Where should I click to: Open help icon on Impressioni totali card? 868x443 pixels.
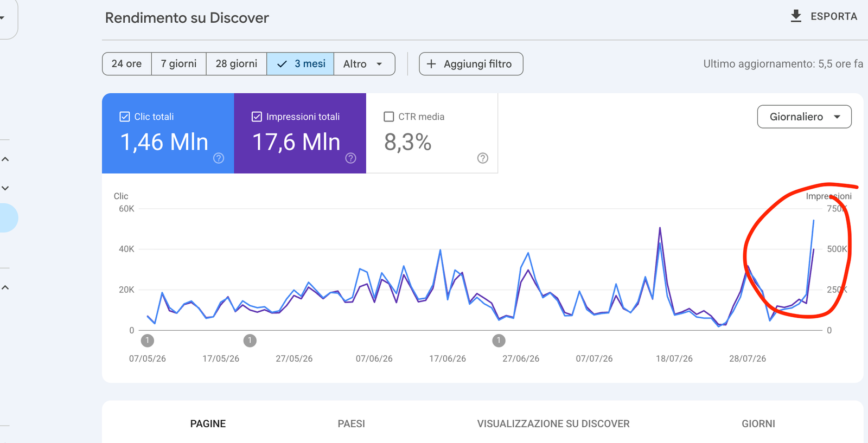[351, 158]
